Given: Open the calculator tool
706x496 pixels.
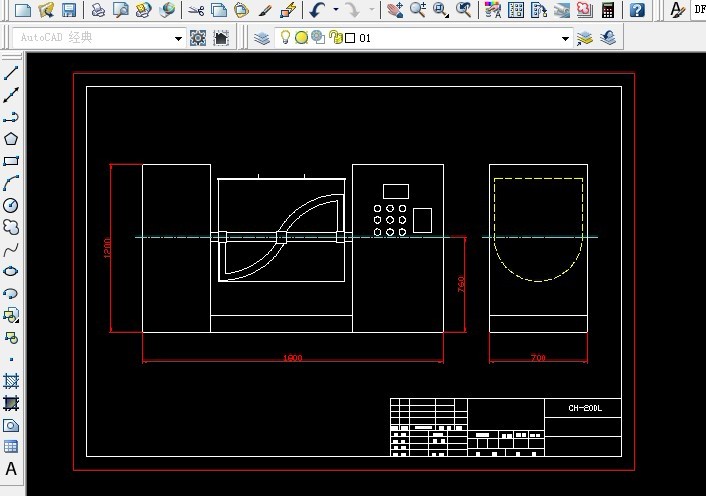Looking at the screenshot, I should pyautogui.click(x=608, y=10).
